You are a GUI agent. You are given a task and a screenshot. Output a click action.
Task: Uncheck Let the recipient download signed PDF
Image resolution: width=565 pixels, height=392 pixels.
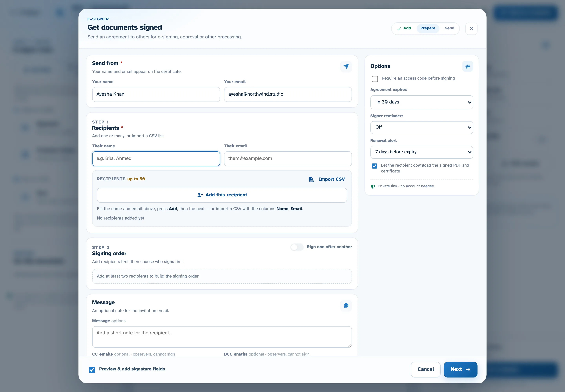tap(374, 166)
